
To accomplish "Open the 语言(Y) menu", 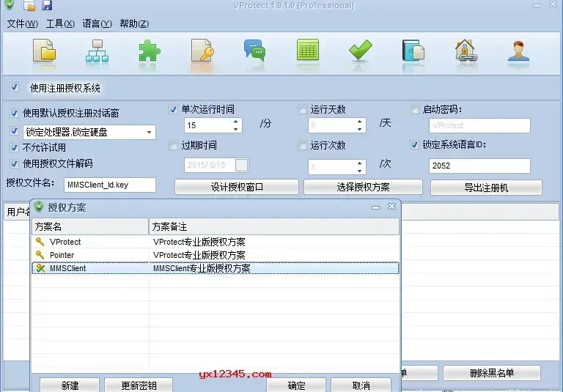I will [x=97, y=23].
